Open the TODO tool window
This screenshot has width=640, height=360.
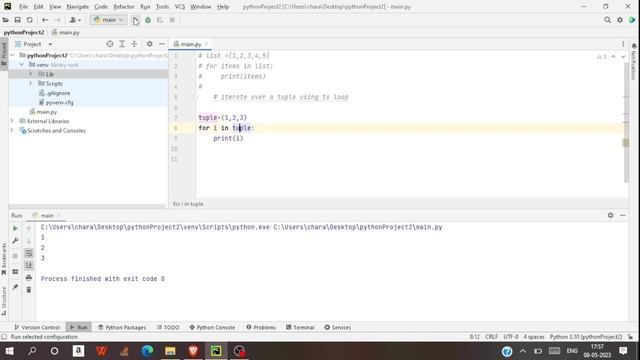coord(168,327)
